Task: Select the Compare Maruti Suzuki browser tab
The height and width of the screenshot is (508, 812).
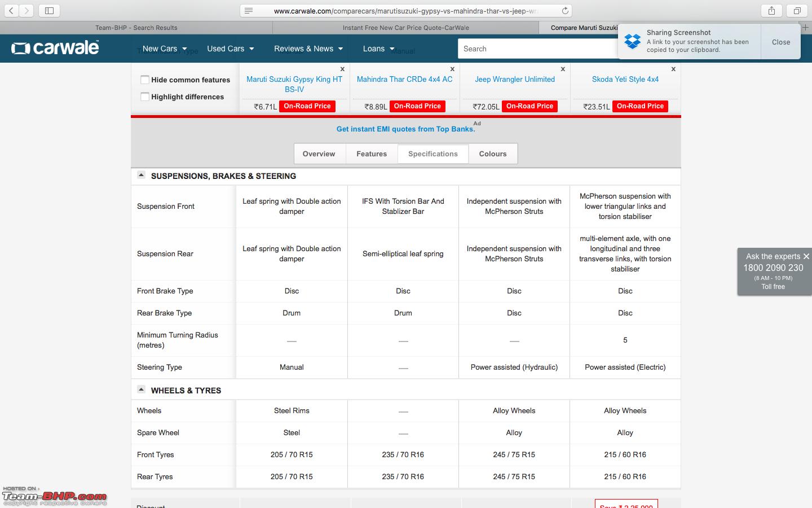Action: [x=584, y=27]
